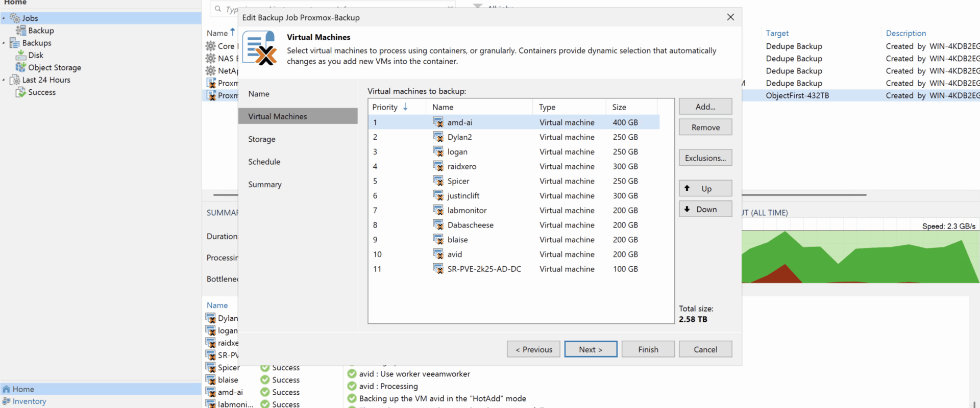Screen dimensions: 980x408
Task: Click the logan VM icon in dialog list
Action: click(x=438, y=151)
